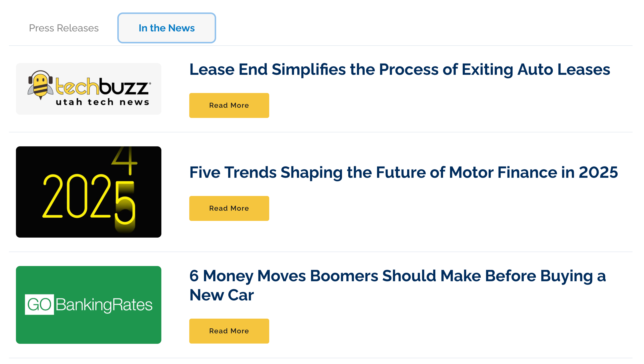The width and height of the screenshot is (644, 364).
Task: Click the Read More button under TechBuzz article
Action: coord(229,105)
